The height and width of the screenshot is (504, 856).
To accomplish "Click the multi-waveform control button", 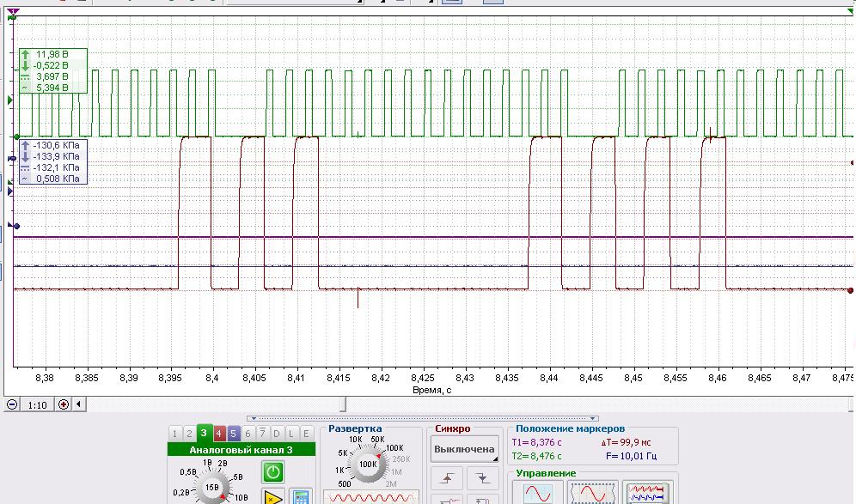I will click(647, 492).
